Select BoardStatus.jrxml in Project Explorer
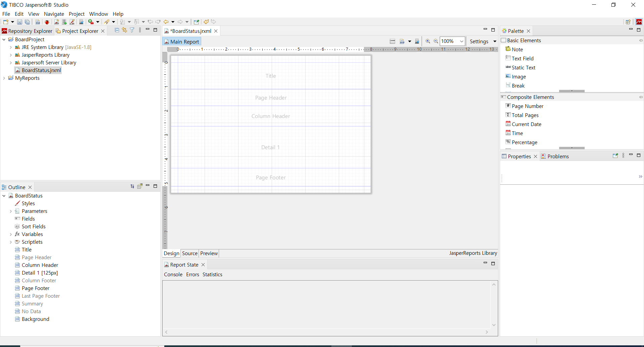The height and width of the screenshot is (347, 644). [38, 70]
